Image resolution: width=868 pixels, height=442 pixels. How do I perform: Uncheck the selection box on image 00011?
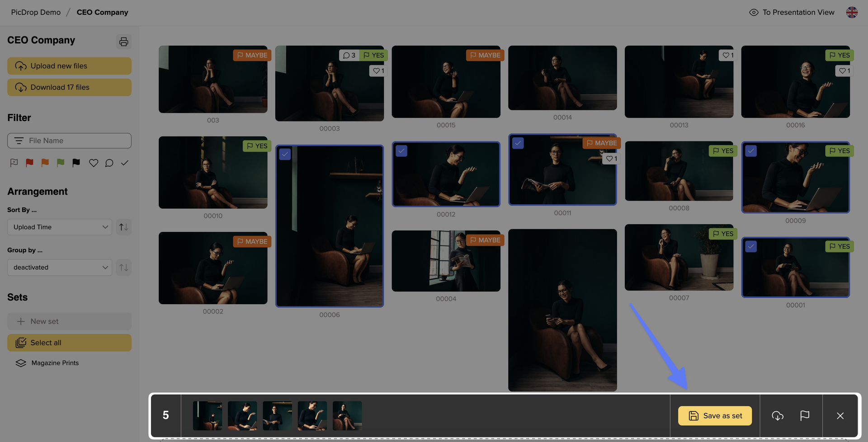[518, 143]
